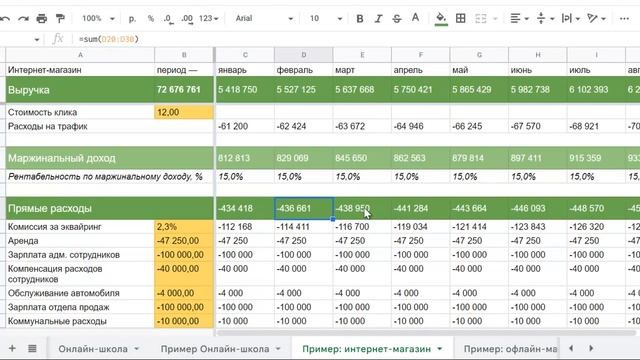Format as currency (р.)
640x360 pixels.
click(132, 18)
